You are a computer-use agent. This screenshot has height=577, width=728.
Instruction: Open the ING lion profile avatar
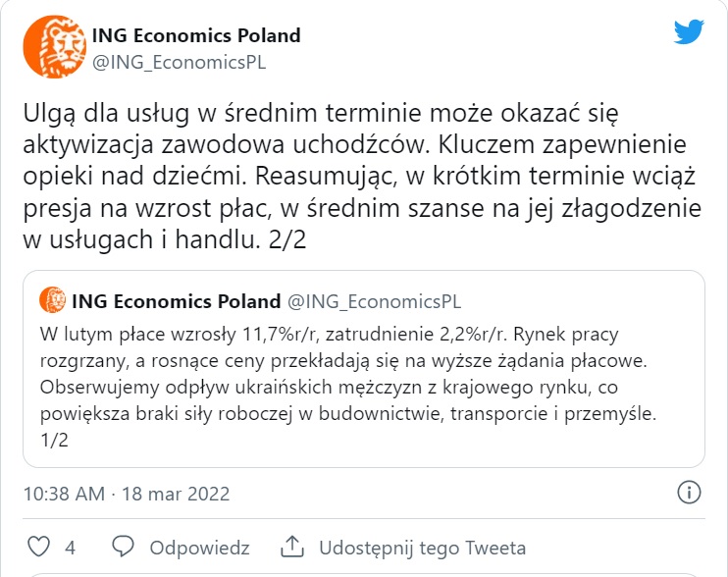(55, 46)
